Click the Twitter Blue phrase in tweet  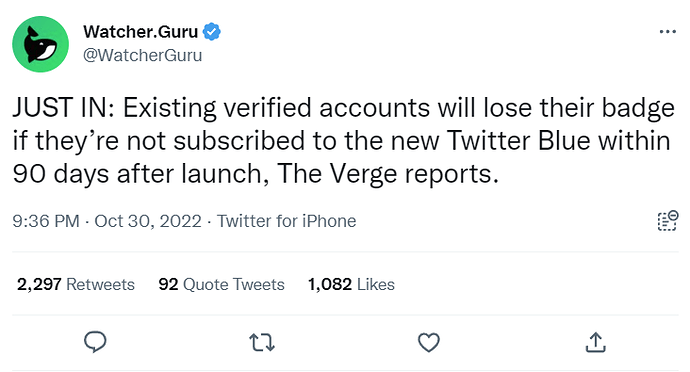point(518,141)
